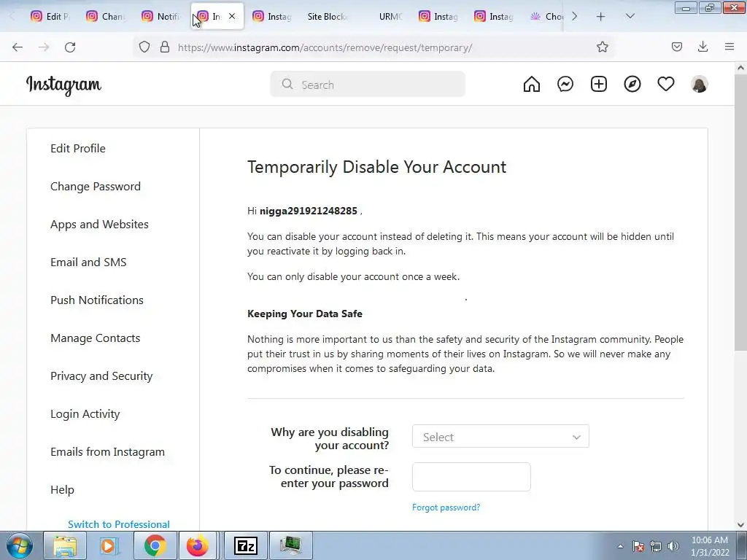Go to Instagram Home feed icon
This screenshot has height=560, width=747.
pyautogui.click(x=532, y=85)
